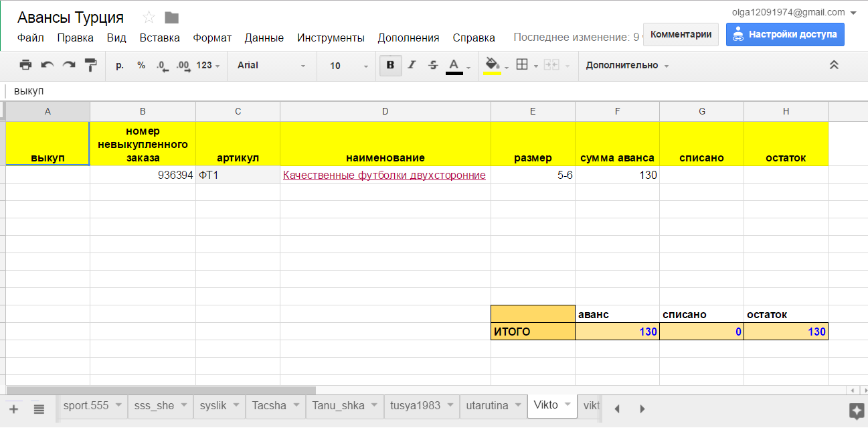The image size is (868, 428).
Task: Open account menu olga12091974@gmail.com
Action: [x=793, y=12]
